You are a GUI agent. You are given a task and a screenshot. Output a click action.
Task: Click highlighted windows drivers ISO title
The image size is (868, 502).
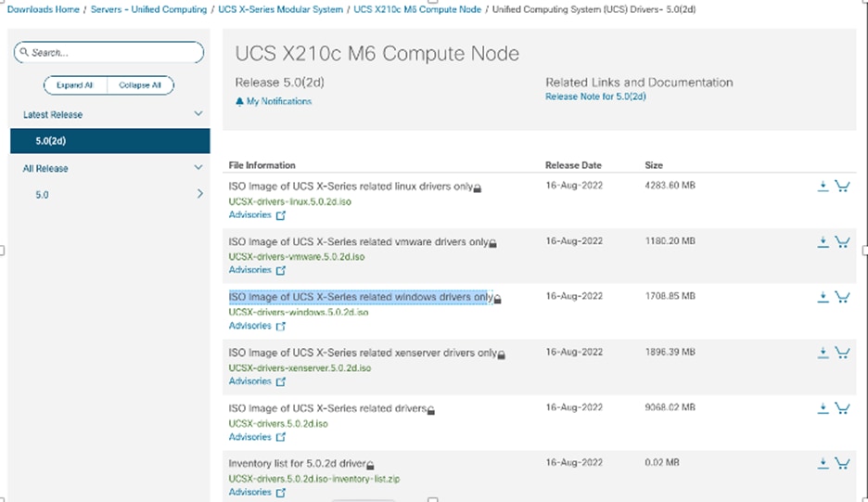tap(361, 297)
